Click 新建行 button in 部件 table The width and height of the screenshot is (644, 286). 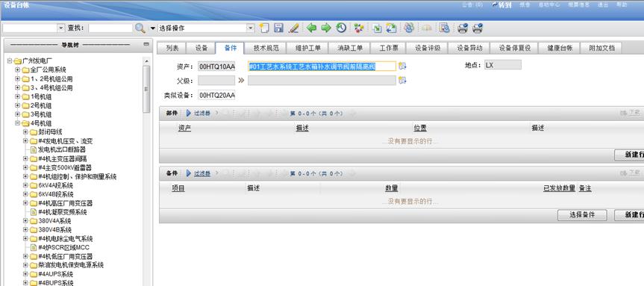629,155
